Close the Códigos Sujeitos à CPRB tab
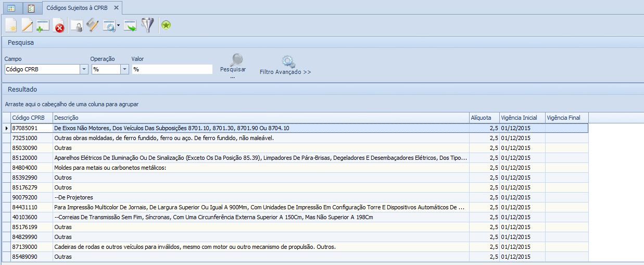The height and width of the screenshot is (265, 644). tap(117, 8)
